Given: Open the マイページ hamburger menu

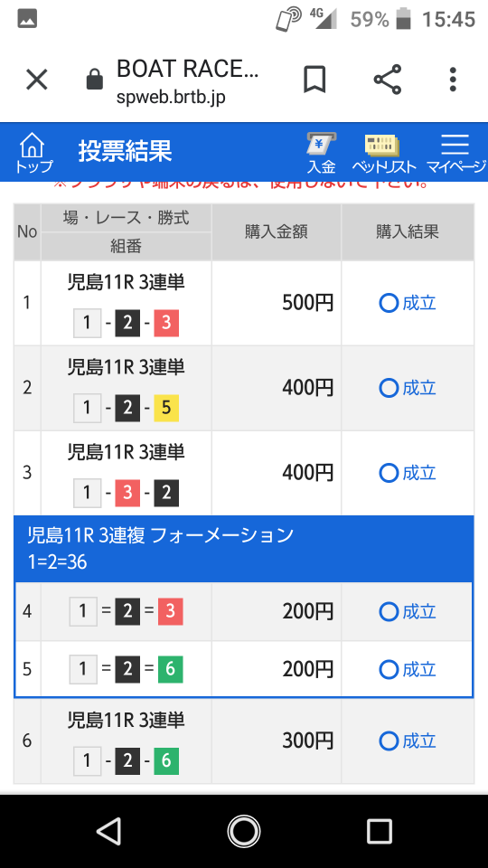Looking at the screenshot, I should pyautogui.click(x=455, y=153).
